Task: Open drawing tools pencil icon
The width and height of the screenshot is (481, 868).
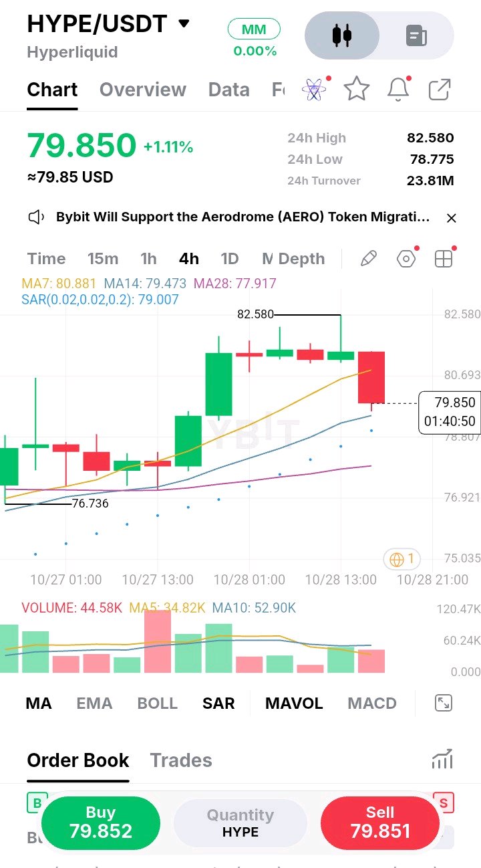Action: click(369, 259)
